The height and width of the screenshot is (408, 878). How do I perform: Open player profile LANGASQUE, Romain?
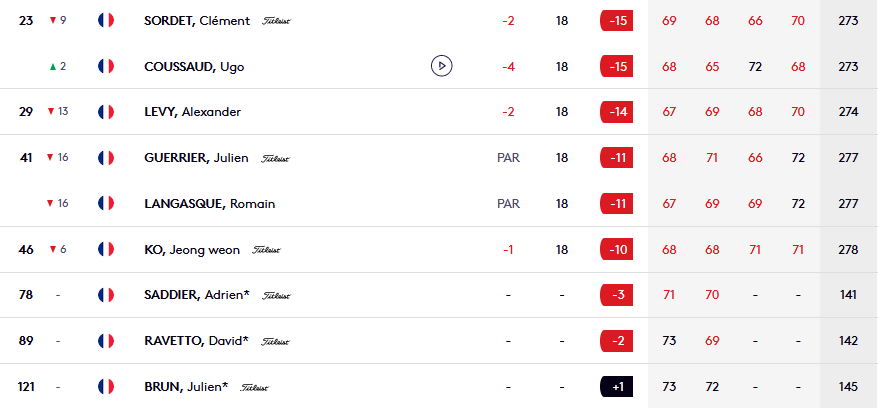tap(209, 203)
